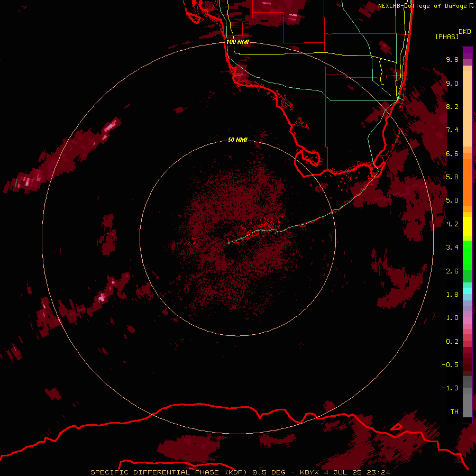476x476 pixels.
Task: Click the "50 NMI" range ring label
Action: pyautogui.click(x=237, y=140)
